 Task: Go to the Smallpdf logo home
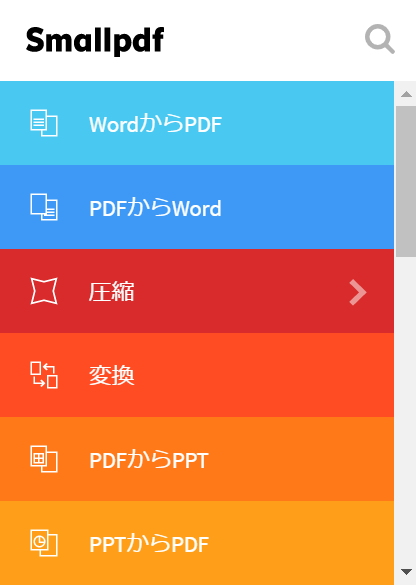pyautogui.click(x=95, y=41)
